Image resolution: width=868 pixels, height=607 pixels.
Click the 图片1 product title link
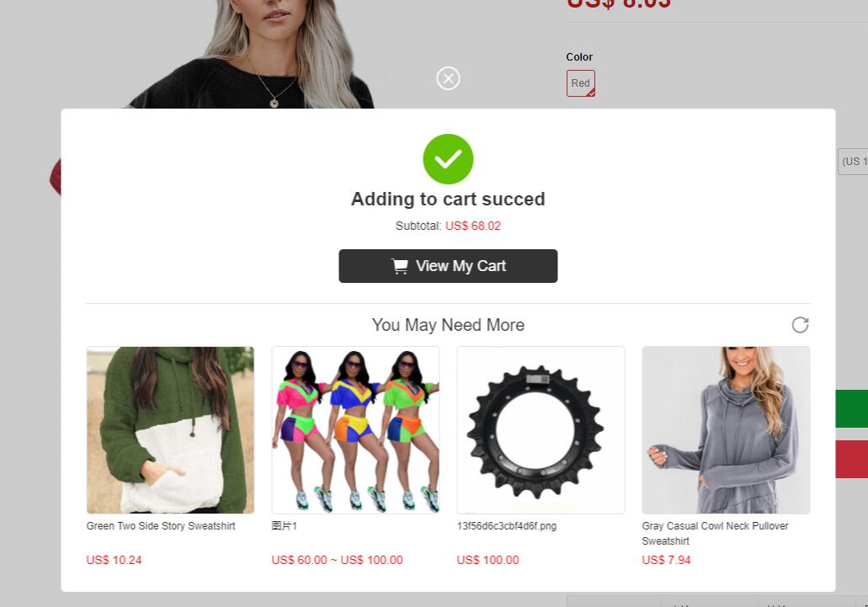(284, 525)
